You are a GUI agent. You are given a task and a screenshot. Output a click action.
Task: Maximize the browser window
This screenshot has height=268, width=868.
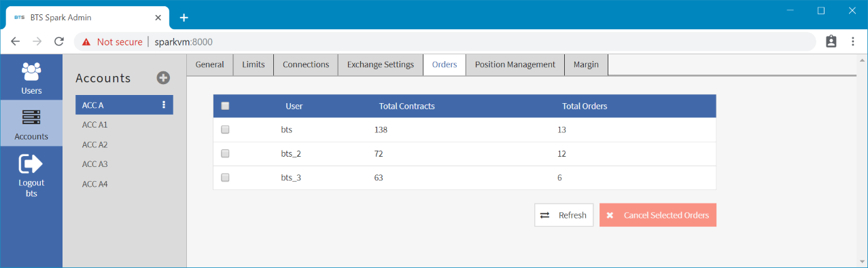(821, 10)
